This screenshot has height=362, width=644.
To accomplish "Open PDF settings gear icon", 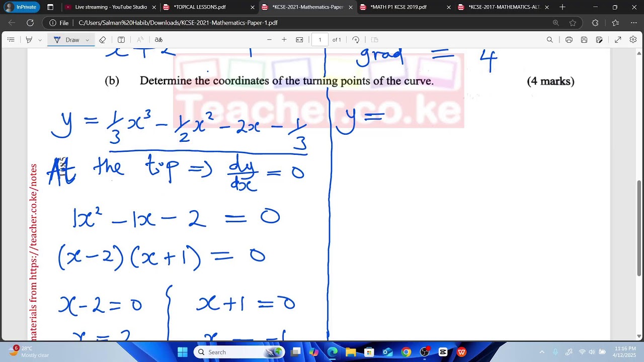I will [x=633, y=40].
